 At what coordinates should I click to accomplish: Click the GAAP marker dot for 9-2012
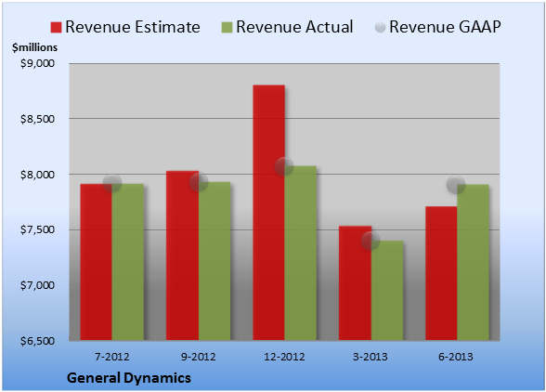pyautogui.click(x=199, y=182)
